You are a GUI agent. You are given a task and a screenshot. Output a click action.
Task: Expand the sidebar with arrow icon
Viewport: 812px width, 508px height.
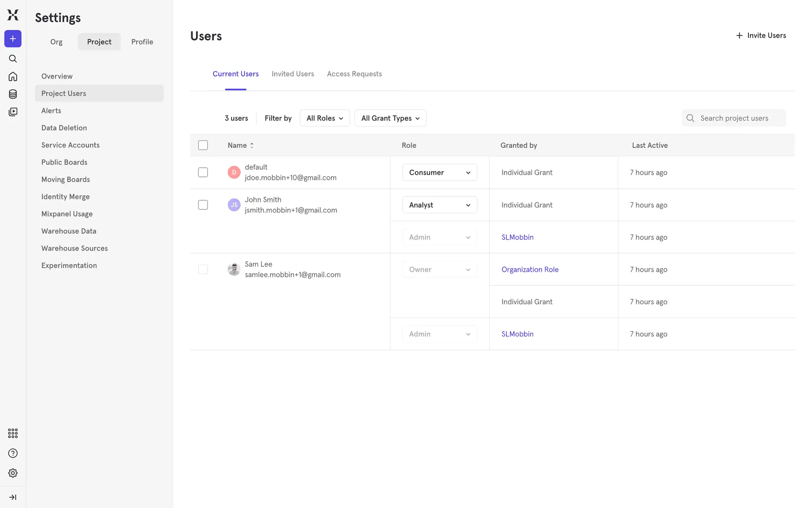13,497
